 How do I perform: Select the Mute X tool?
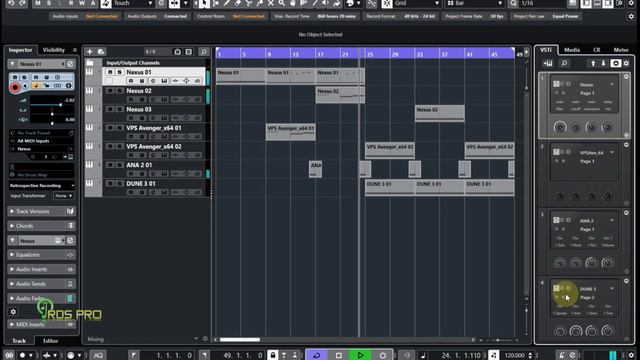[271, 3]
